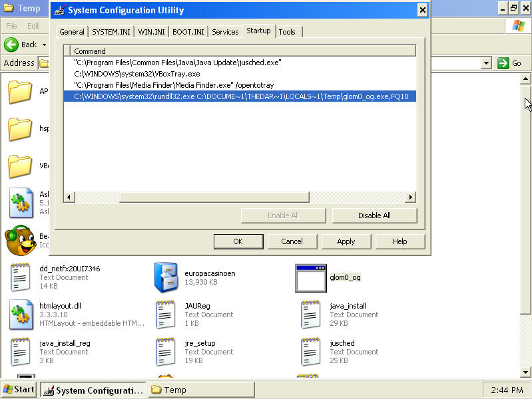Switch to the WIN.INI tab
Viewport: 532px width, 399px height.
point(151,32)
